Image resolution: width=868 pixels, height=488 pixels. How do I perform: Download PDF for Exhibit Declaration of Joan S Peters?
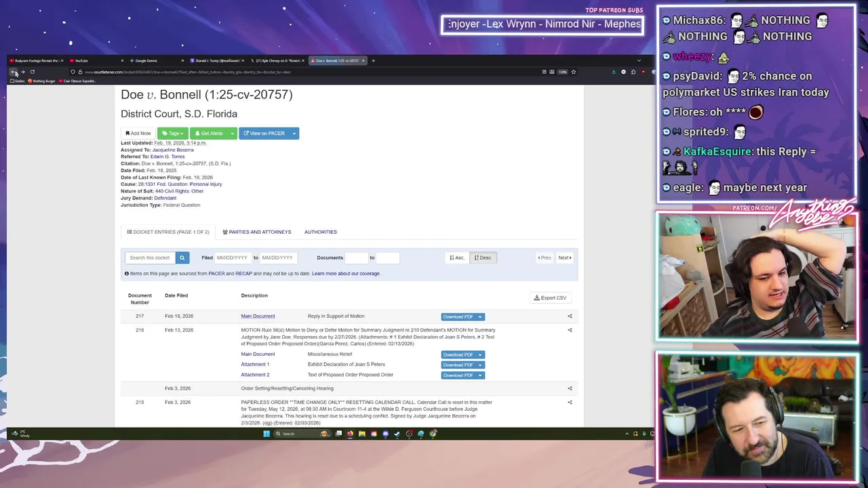coord(458,365)
